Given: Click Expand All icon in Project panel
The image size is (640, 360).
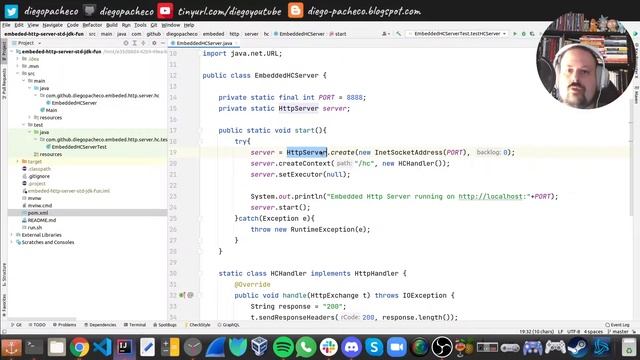Looking at the screenshot, I should tap(134, 43).
